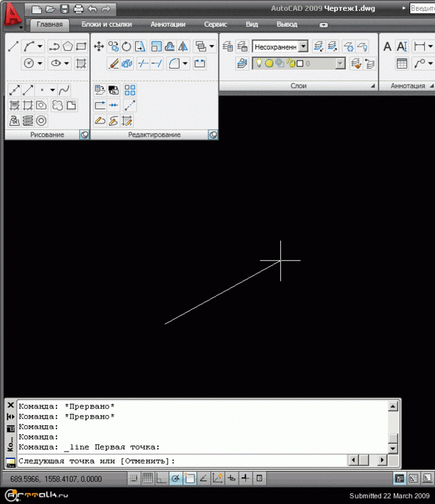Activate the Offset tool

click(169, 46)
